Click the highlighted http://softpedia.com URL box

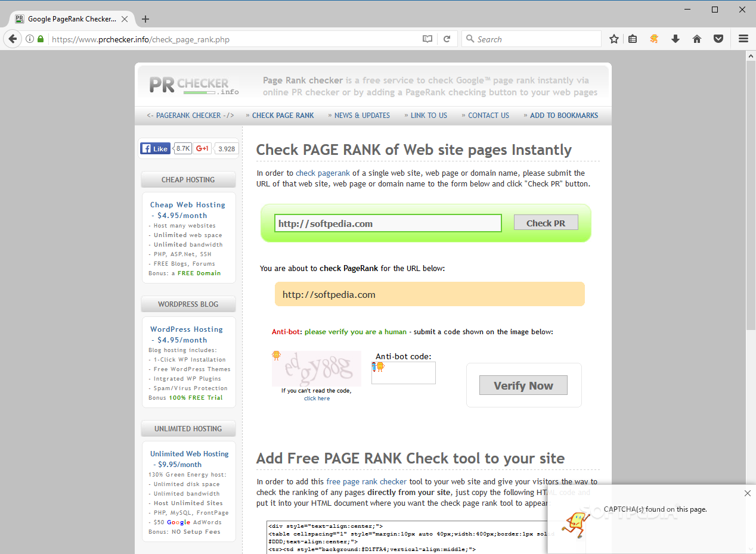click(430, 294)
